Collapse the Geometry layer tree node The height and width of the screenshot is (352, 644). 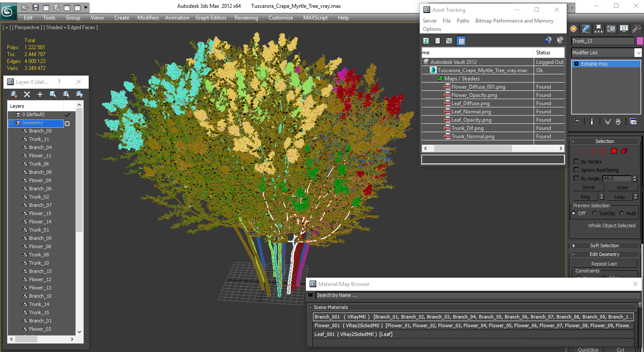tap(11, 123)
